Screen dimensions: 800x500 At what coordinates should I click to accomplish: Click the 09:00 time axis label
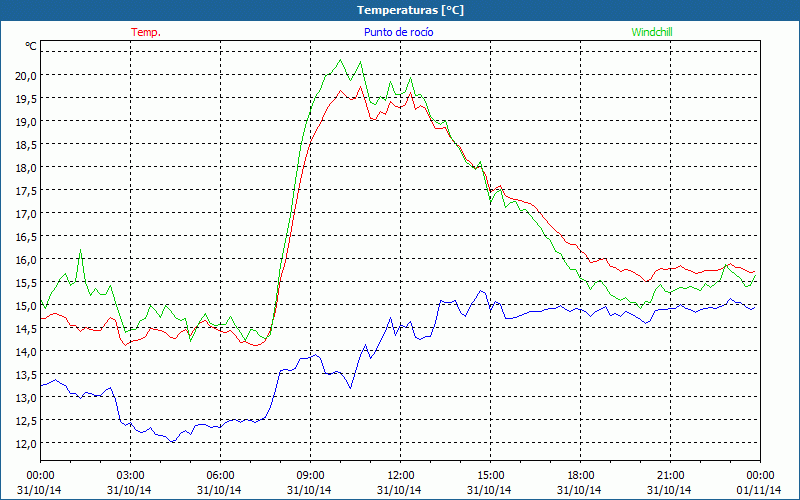click(x=310, y=475)
